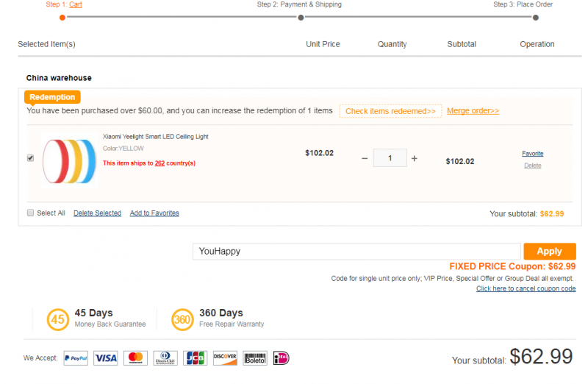Click the Boleto payment icon
The width and height of the screenshot is (588, 384).
pyautogui.click(x=255, y=358)
